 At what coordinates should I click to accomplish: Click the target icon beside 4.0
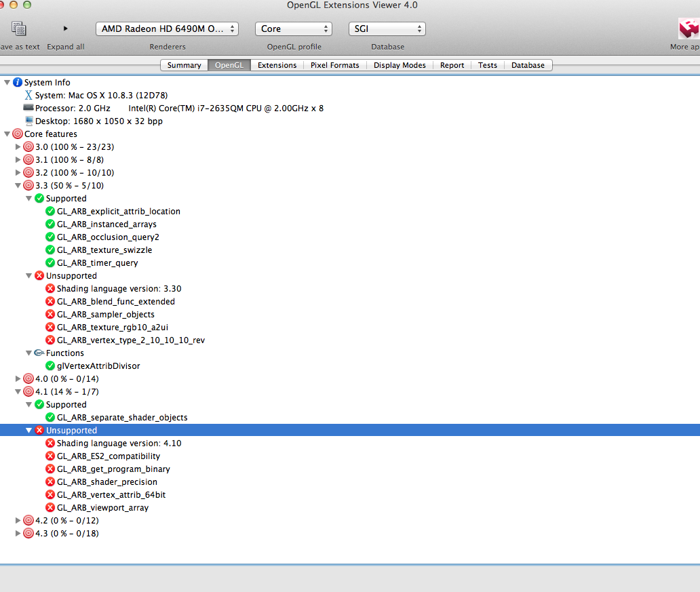click(x=28, y=378)
